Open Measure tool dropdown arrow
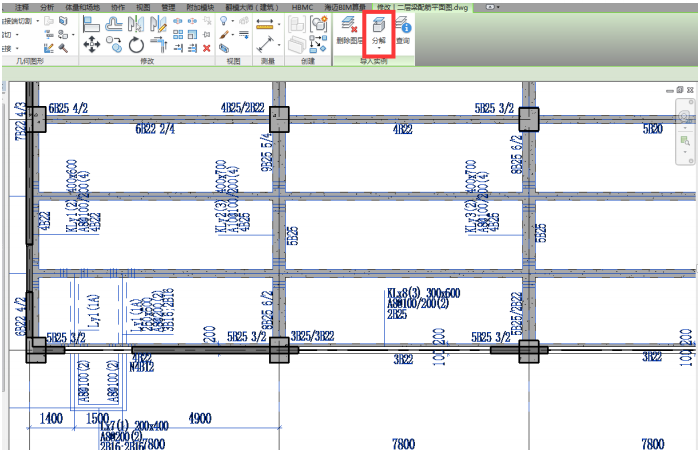The width and height of the screenshot is (699, 453). [279, 24]
